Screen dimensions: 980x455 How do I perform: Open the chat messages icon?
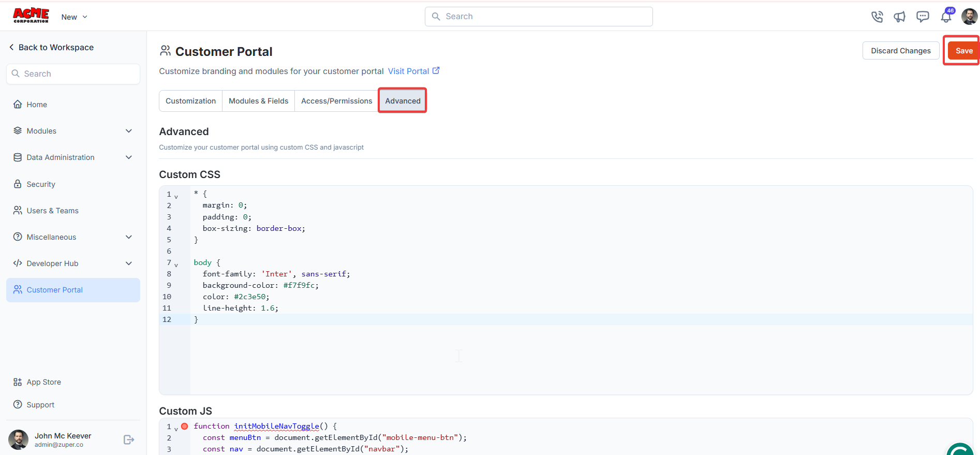[923, 17]
